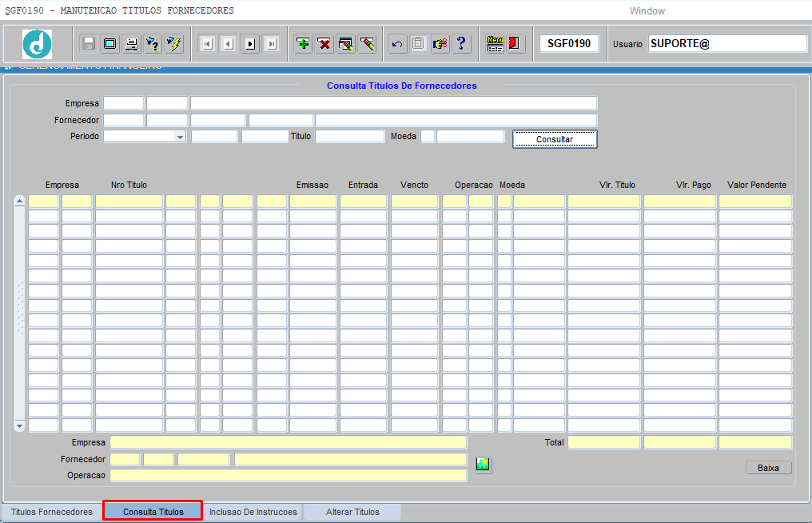Viewport: 812px width, 523px height.
Task: Click the 'Operacao' column header
Action: 474,185
